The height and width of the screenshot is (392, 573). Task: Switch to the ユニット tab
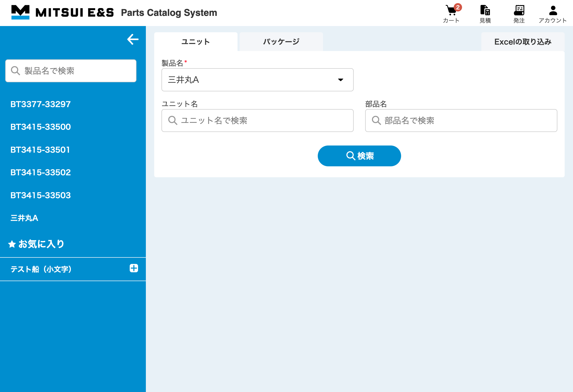click(x=196, y=42)
